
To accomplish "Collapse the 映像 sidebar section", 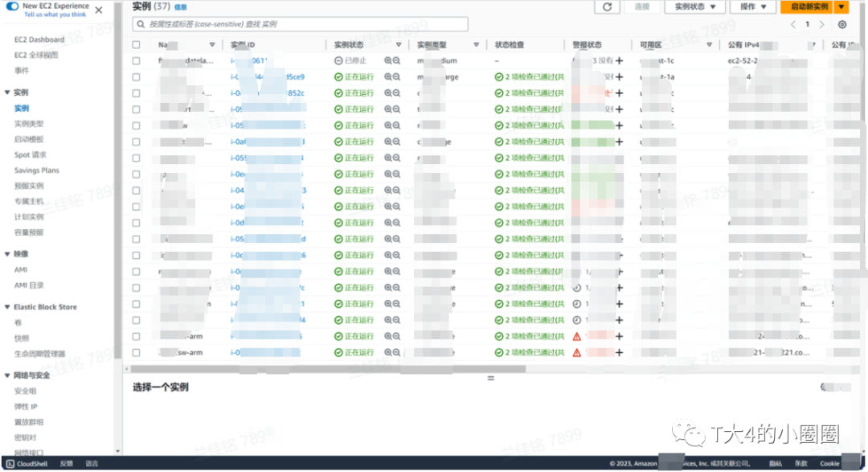I will click(x=7, y=254).
